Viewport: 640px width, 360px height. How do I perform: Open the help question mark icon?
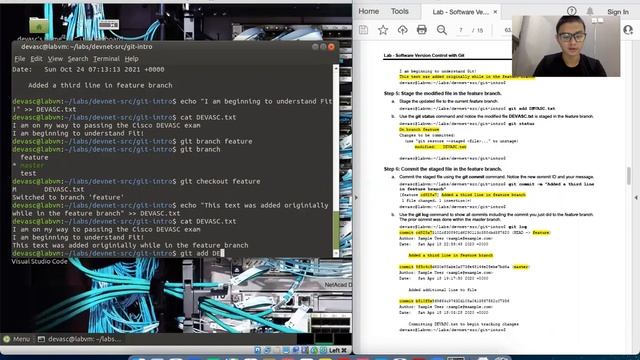coord(571,11)
